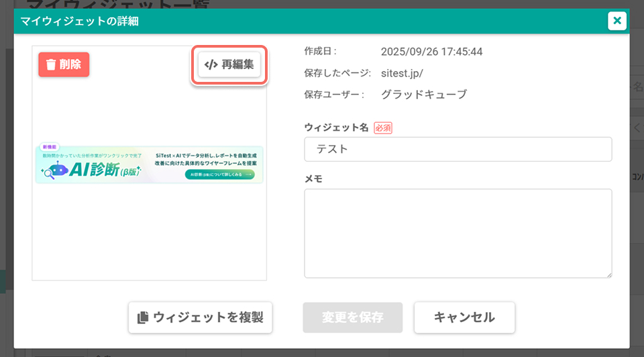
Task: Click the saved user name グラッドキューブ
Action: click(424, 95)
